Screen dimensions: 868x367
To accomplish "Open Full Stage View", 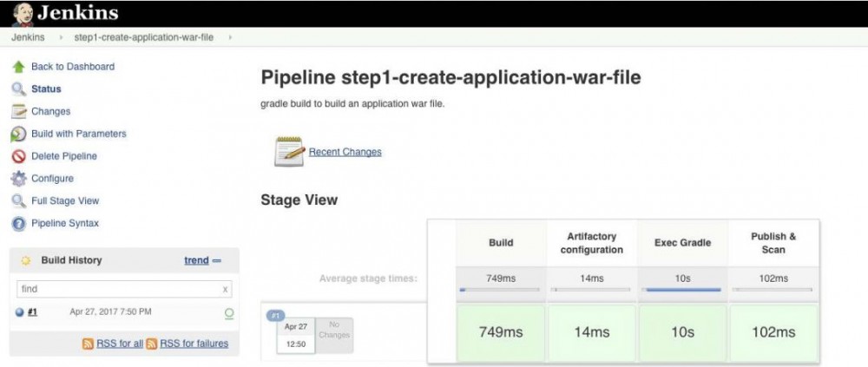I will click(65, 201).
